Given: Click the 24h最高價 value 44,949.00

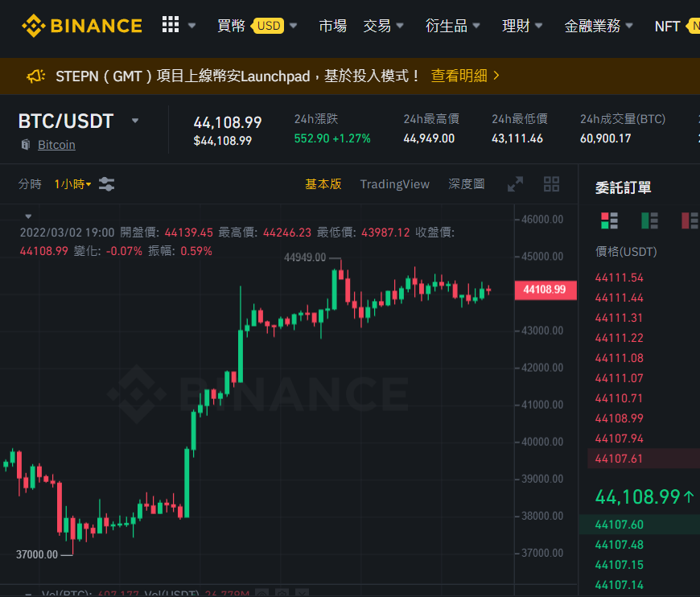Looking at the screenshot, I should click(x=429, y=138).
